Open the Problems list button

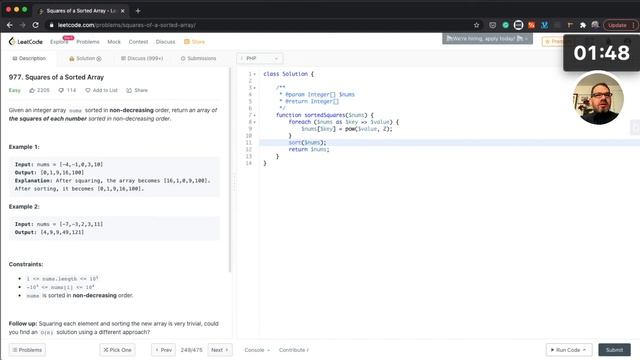coord(27,350)
